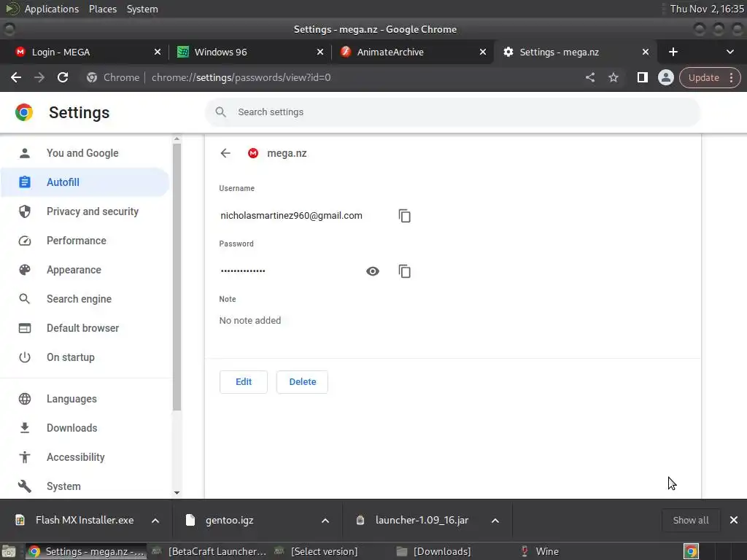The height and width of the screenshot is (560, 747).
Task: Toggle the Chrome side panel
Action: (x=642, y=77)
